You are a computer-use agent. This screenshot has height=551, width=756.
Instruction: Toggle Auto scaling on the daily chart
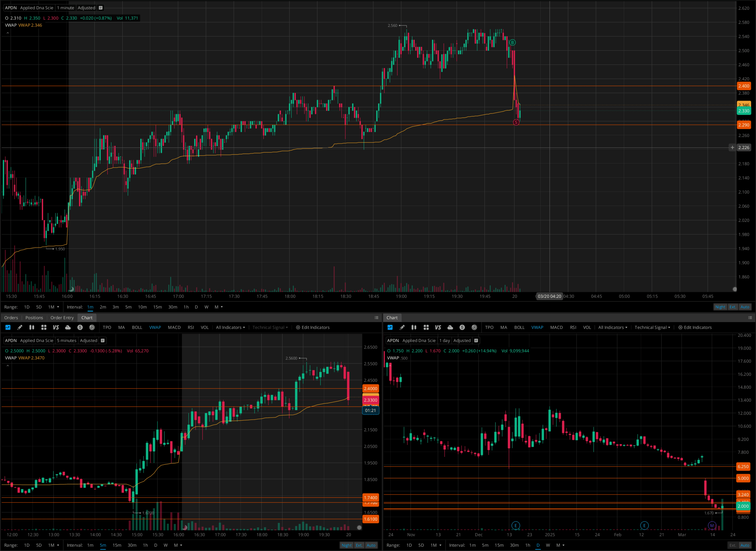(x=745, y=545)
